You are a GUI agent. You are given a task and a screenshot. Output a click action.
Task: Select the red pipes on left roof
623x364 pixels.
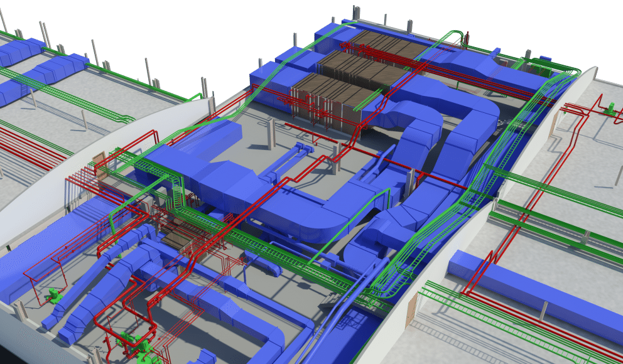click(x=31, y=141)
